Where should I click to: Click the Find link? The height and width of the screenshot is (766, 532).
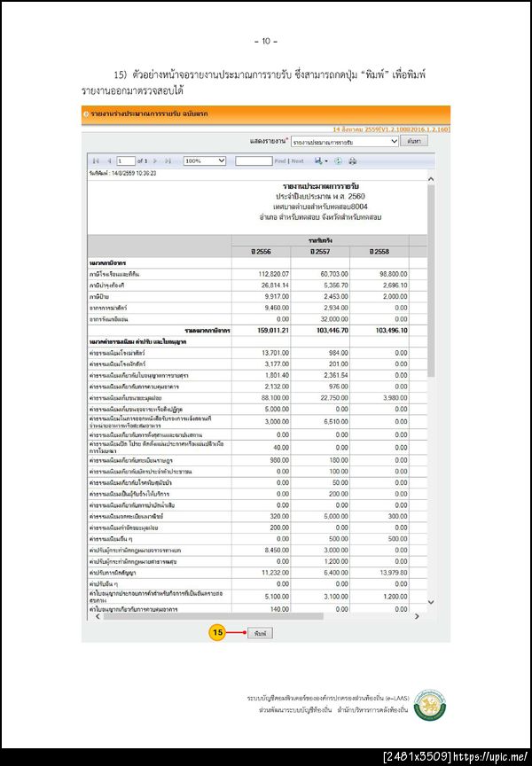point(280,160)
